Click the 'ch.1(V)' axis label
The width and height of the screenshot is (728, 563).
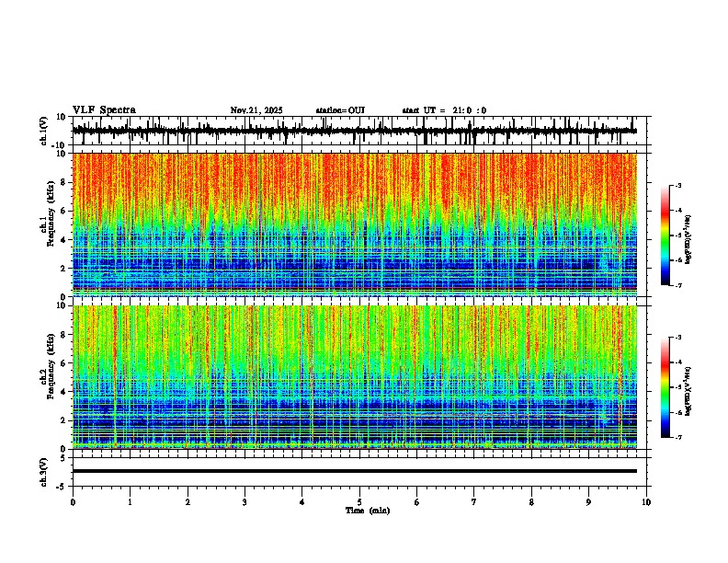[44, 131]
